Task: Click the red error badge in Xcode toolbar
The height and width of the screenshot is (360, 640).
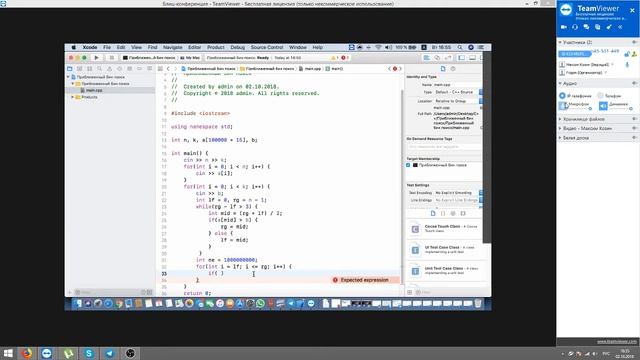Action: 344,58
